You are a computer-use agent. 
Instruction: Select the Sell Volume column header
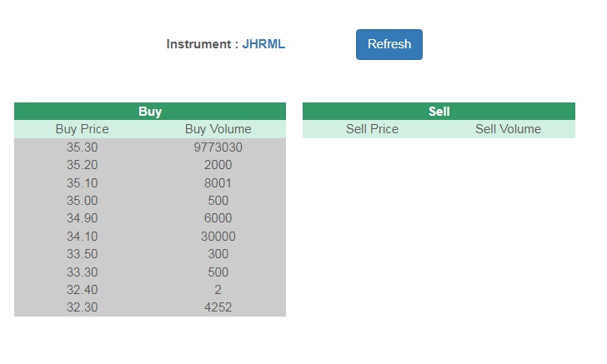pyautogui.click(x=508, y=129)
